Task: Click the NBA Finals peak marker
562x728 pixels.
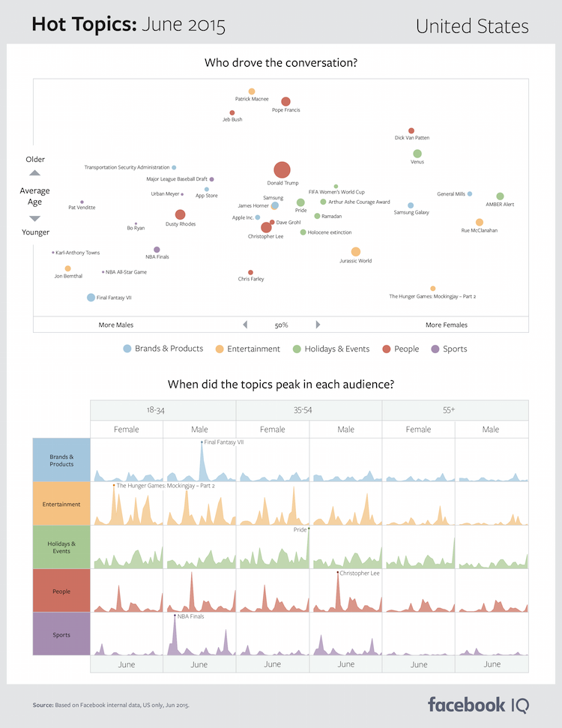Action: tap(175, 616)
